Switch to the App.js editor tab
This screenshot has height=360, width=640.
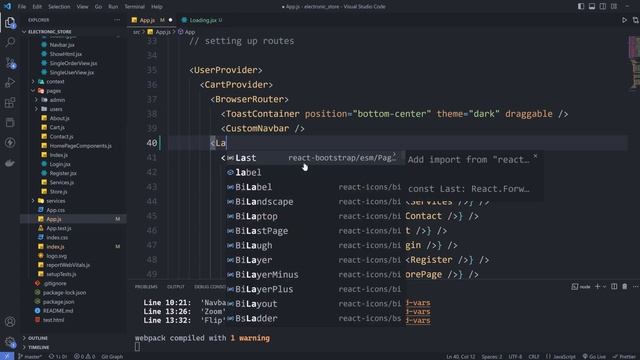pyautogui.click(x=151, y=20)
